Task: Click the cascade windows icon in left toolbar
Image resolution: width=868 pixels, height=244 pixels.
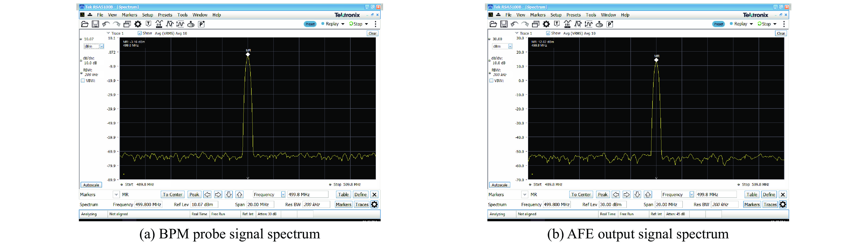Action: 127,24
